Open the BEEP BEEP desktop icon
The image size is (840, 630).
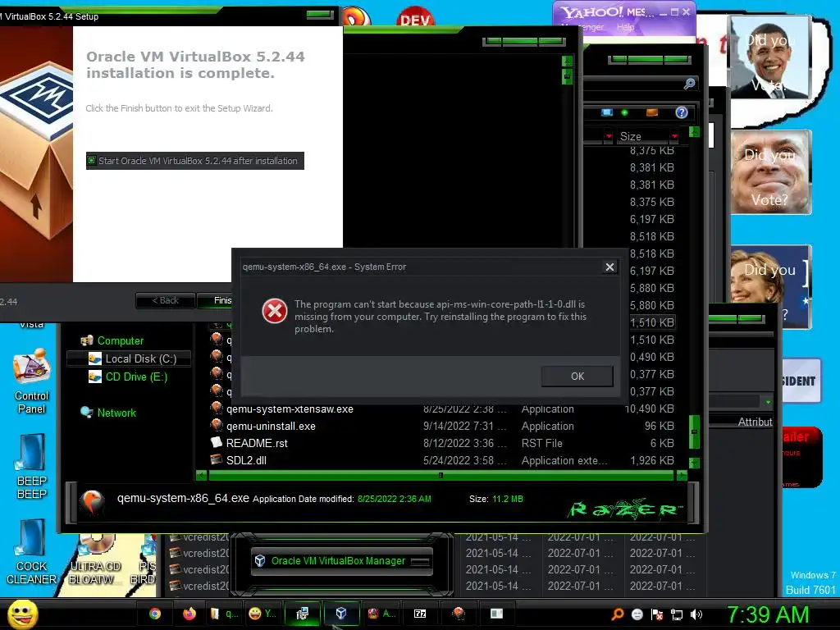pyautogui.click(x=32, y=466)
